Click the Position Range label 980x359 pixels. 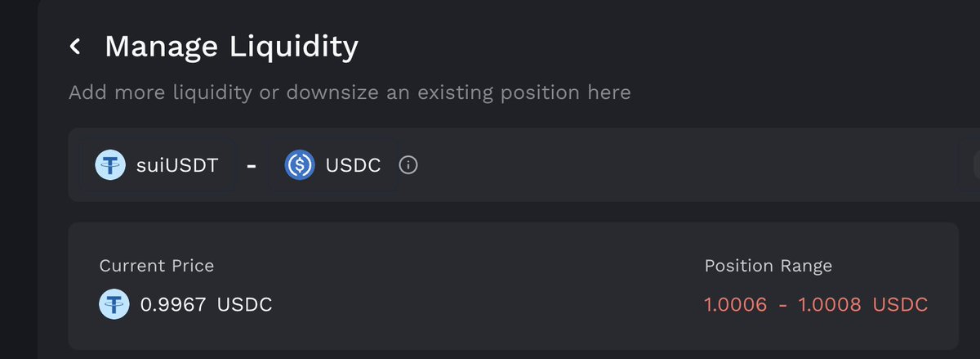click(768, 266)
